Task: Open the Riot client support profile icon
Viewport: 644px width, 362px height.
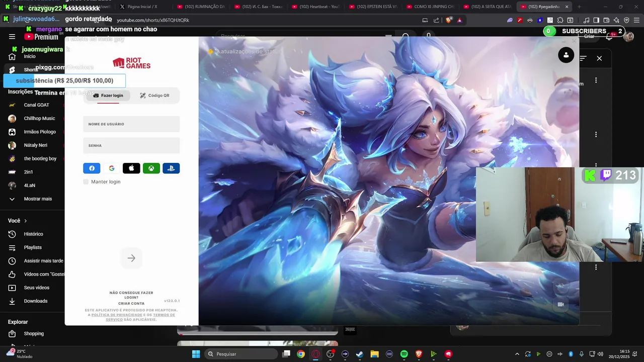Action: [566, 55]
